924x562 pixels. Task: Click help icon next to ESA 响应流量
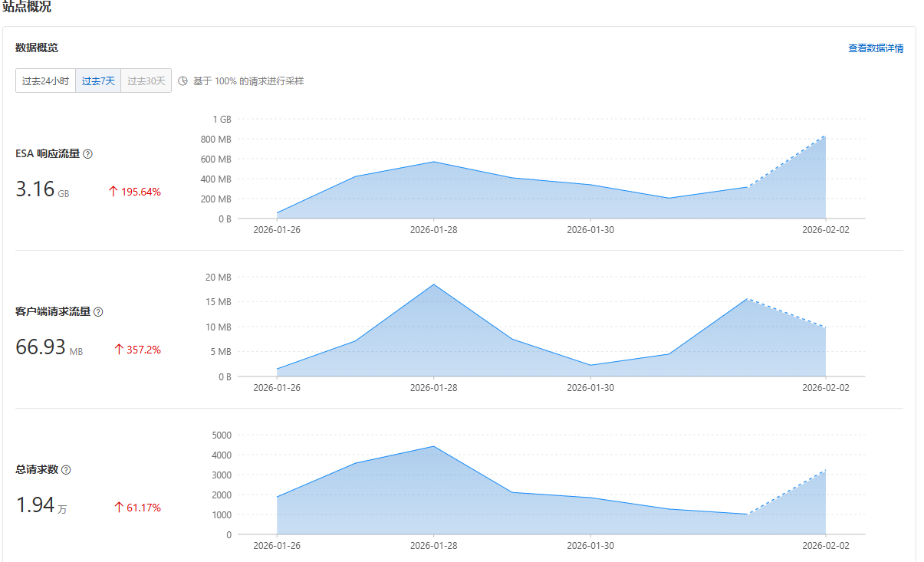click(88, 154)
